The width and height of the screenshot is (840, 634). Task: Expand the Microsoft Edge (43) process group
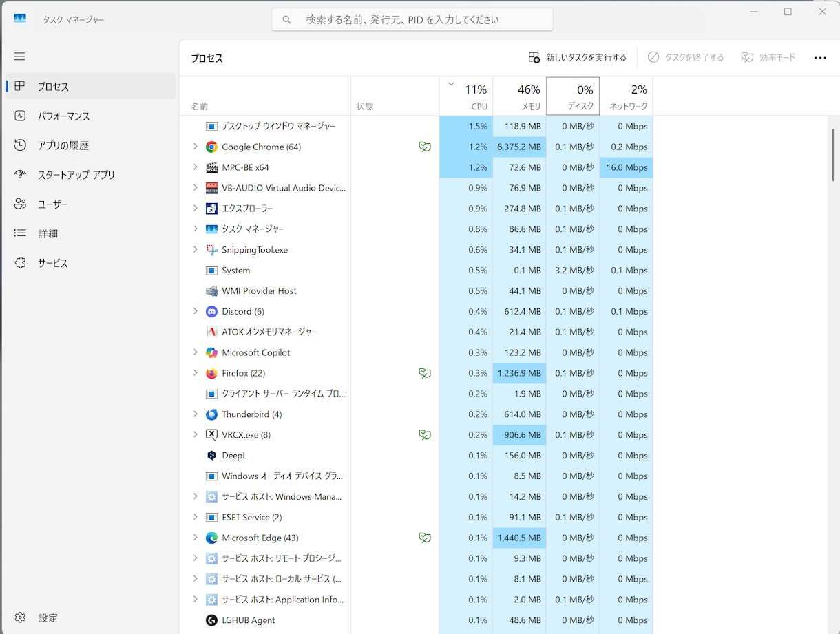coord(195,538)
